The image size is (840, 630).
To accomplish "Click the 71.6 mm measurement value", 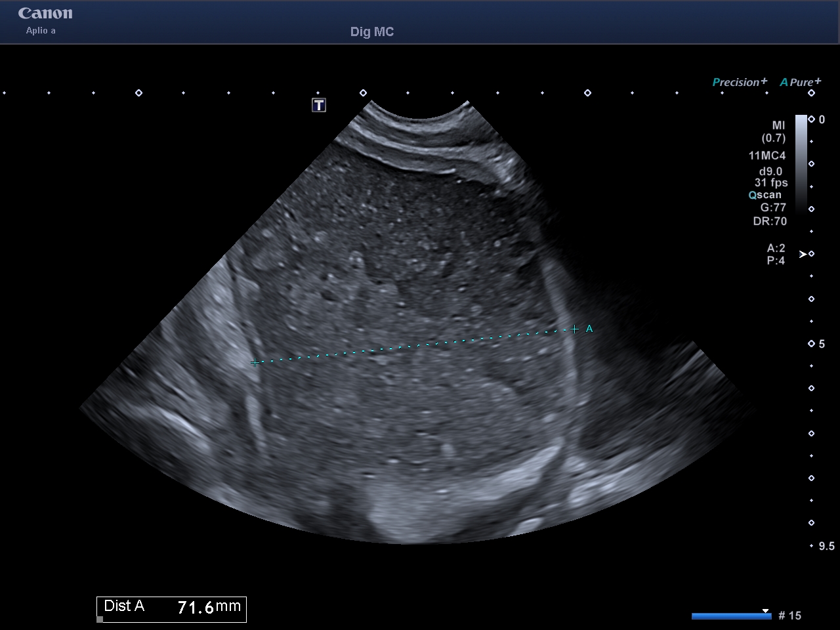I will (x=197, y=608).
